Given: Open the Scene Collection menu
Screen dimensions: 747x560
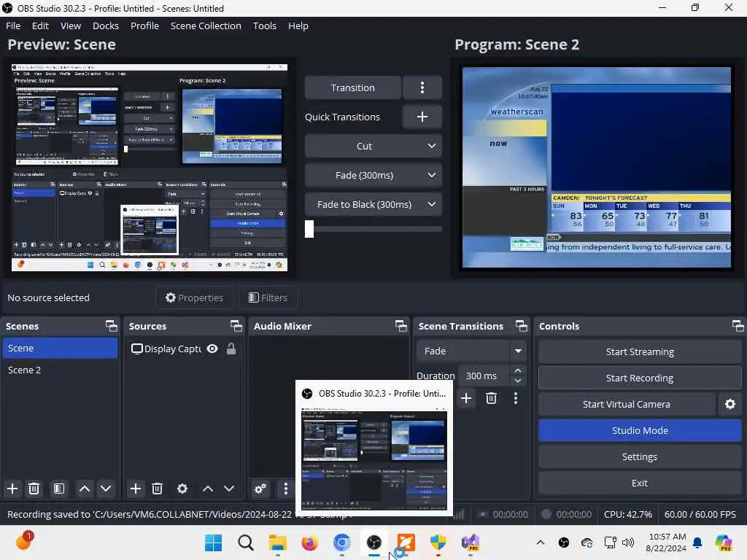Looking at the screenshot, I should [x=205, y=26].
